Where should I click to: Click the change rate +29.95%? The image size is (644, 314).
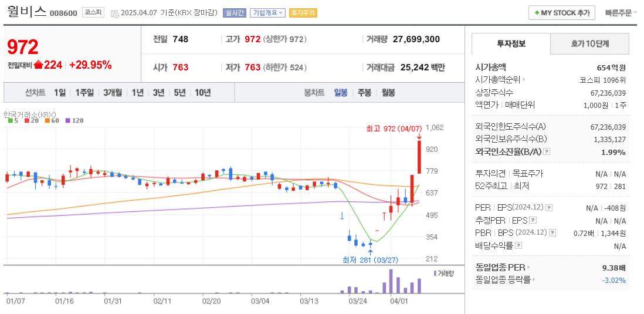point(90,65)
